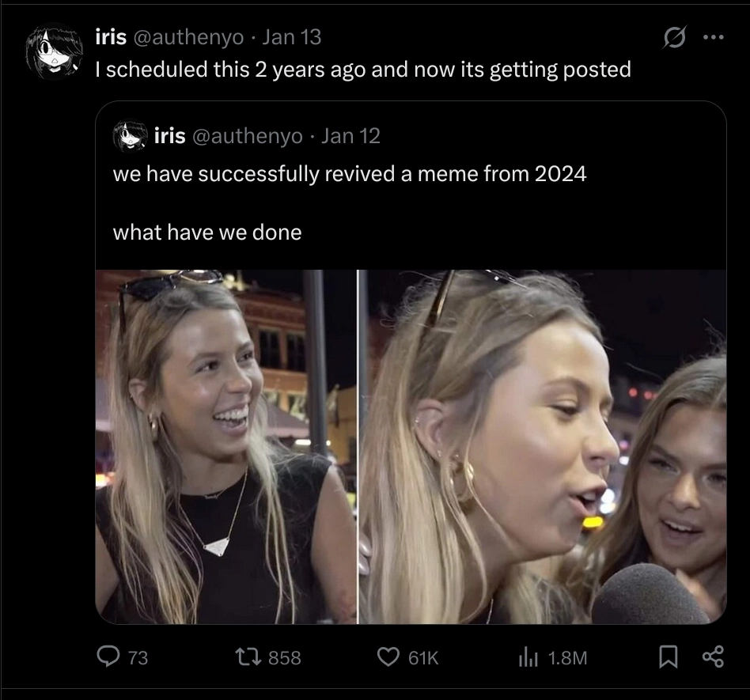
Task: Click the share icon
Action: pyautogui.click(x=712, y=656)
